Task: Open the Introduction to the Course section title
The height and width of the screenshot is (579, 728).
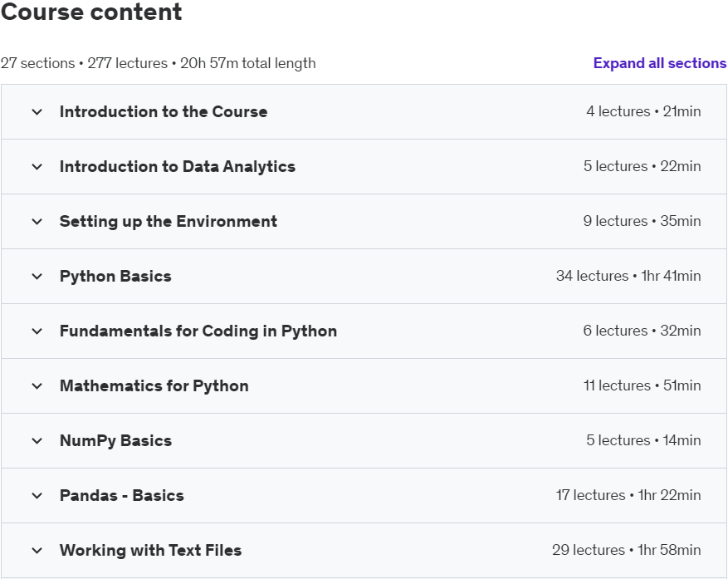Action: (164, 112)
